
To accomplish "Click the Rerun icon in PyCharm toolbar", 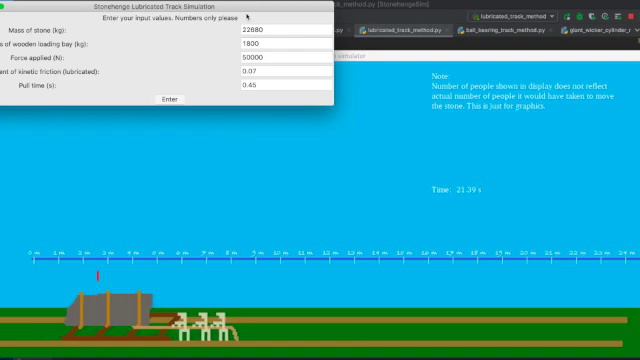I will tap(567, 17).
